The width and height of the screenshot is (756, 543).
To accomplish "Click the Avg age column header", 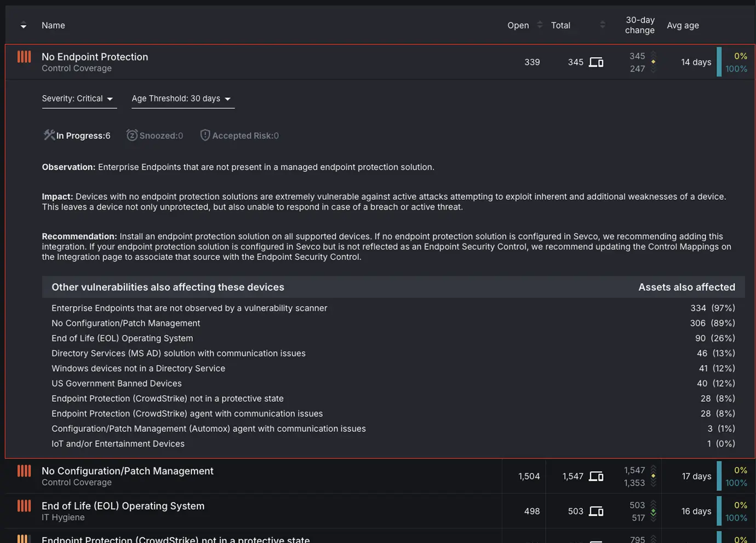I will 683,25.
